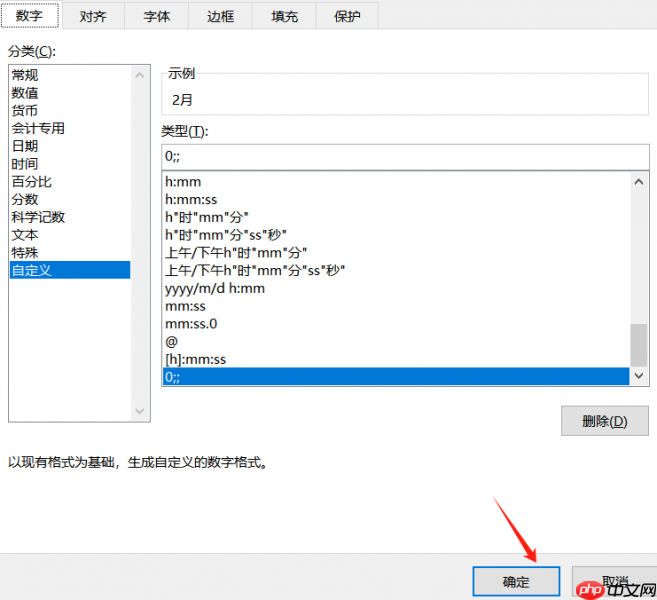657x600 pixels.
Task: Select 时间 category
Action: 70,164
